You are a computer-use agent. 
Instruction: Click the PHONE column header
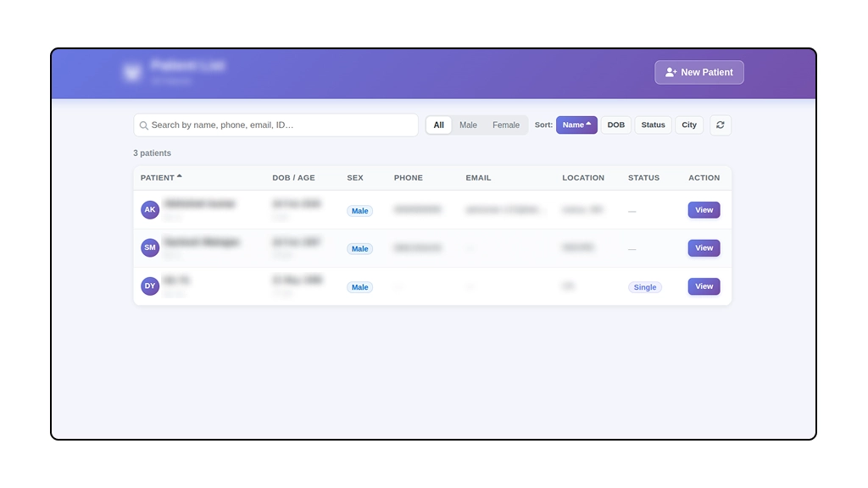pos(408,178)
